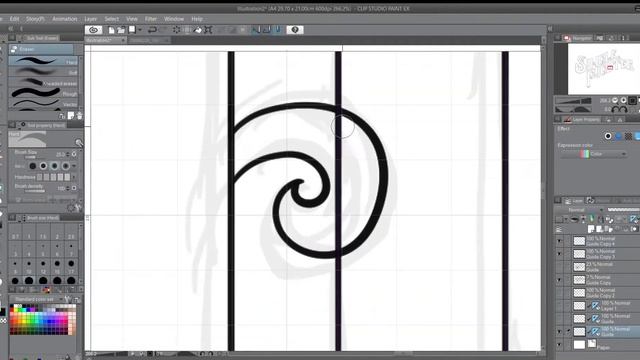The image size is (640, 360).
Task: Select brush size preset 0.7
Action: coord(15,234)
